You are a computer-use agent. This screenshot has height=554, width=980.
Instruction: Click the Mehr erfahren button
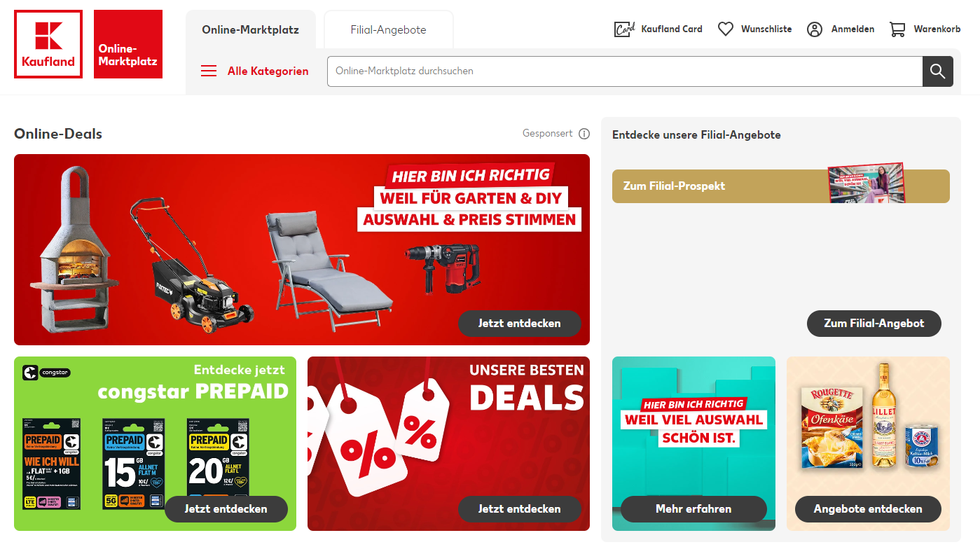[693, 509]
